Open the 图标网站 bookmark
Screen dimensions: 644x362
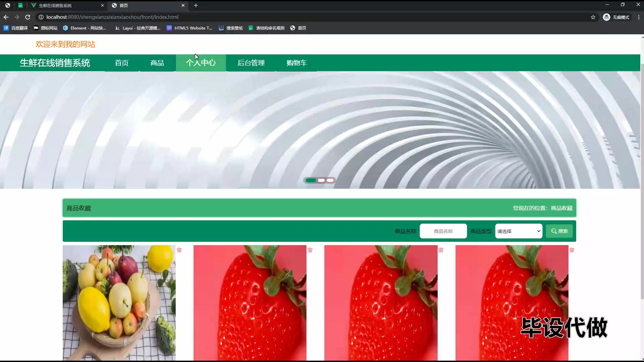(x=46, y=28)
